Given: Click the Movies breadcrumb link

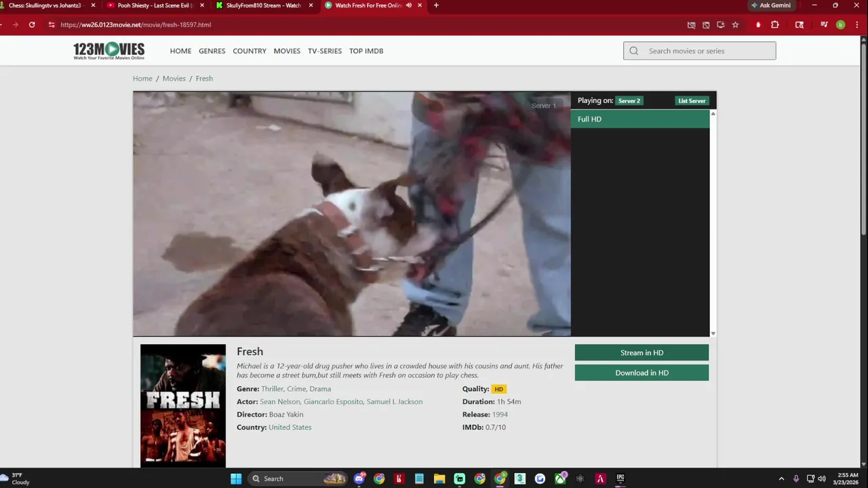Looking at the screenshot, I should 174,79.
